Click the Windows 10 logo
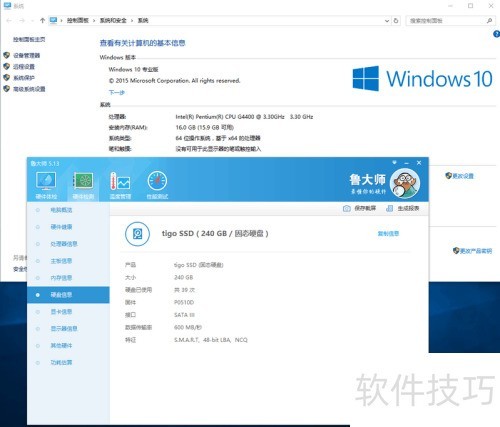500x427 pixels. [x=422, y=78]
